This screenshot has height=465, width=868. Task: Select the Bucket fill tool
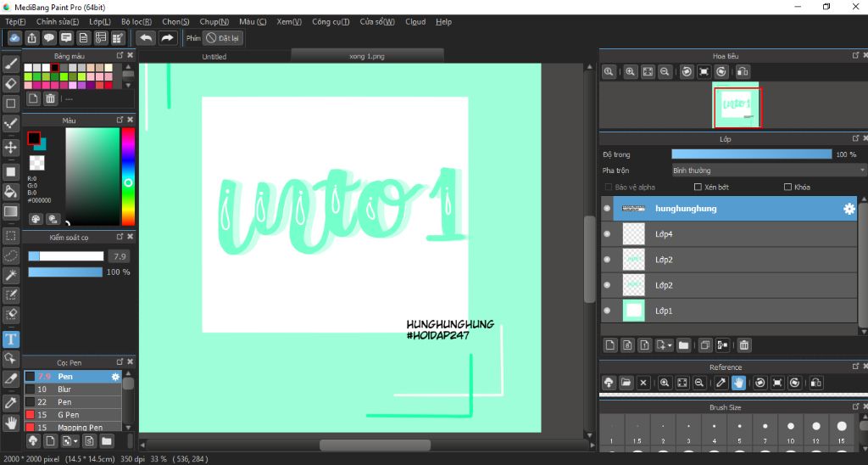pyautogui.click(x=10, y=192)
